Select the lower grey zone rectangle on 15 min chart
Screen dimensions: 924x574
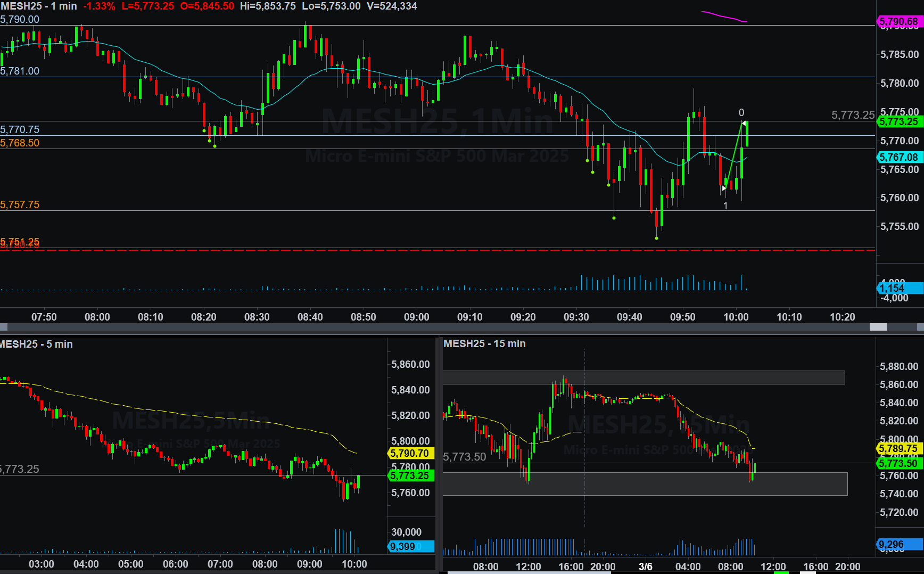click(x=645, y=484)
